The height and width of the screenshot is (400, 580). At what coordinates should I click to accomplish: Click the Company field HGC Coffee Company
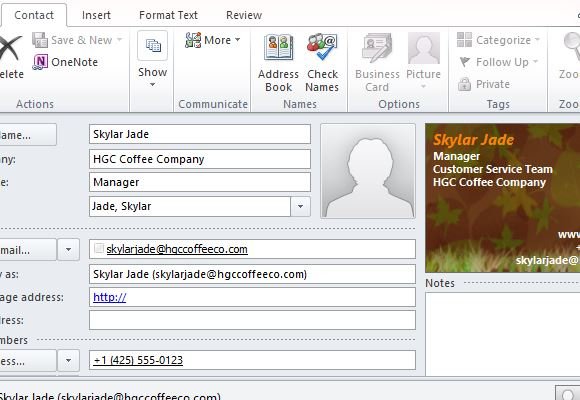(200, 159)
